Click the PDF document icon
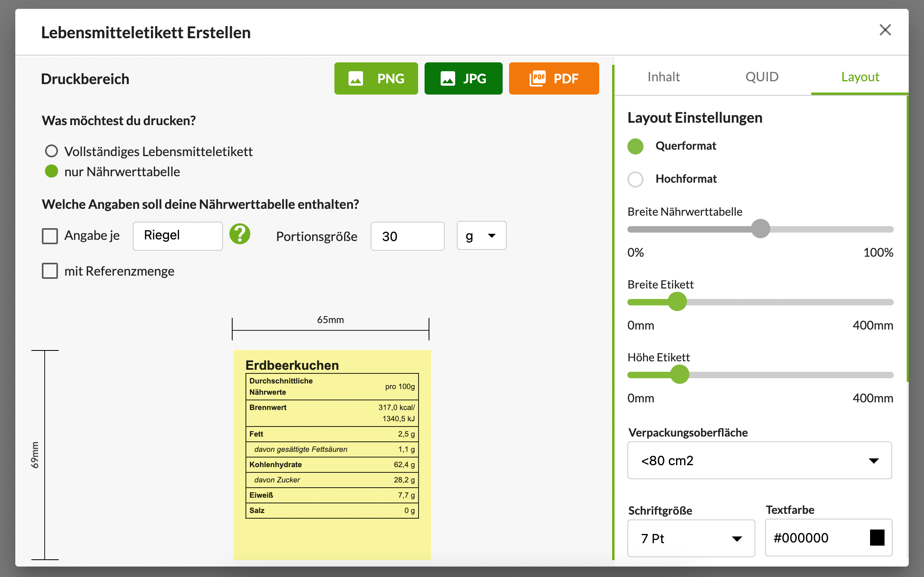The height and width of the screenshot is (577, 924). click(x=538, y=78)
